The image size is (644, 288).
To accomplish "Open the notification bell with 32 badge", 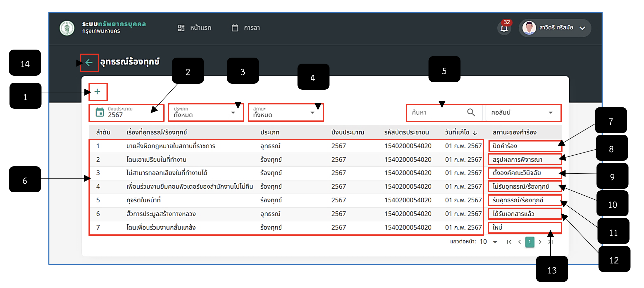I will 504,28.
